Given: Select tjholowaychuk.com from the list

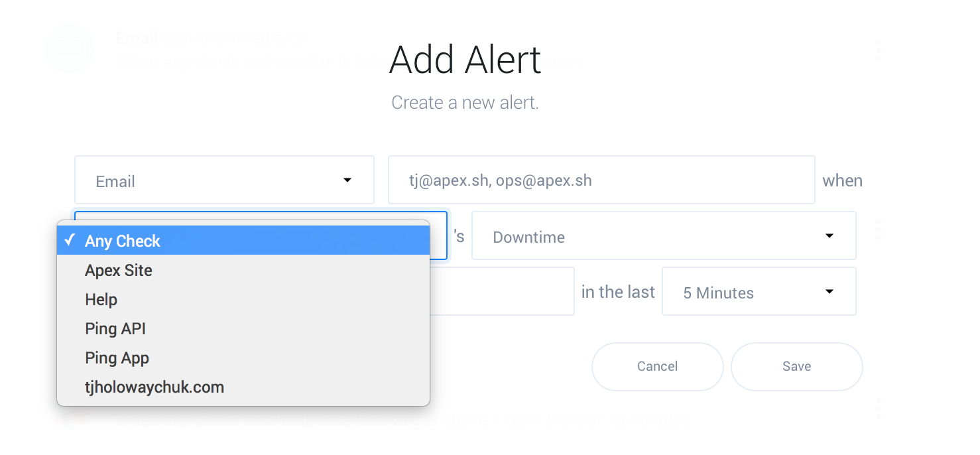Looking at the screenshot, I should point(154,387).
